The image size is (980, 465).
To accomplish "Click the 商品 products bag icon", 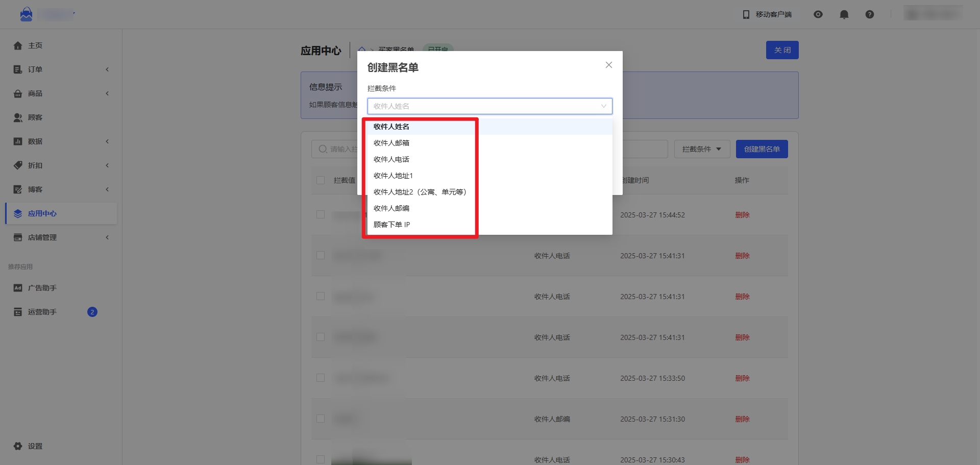I will click(18, 93).
